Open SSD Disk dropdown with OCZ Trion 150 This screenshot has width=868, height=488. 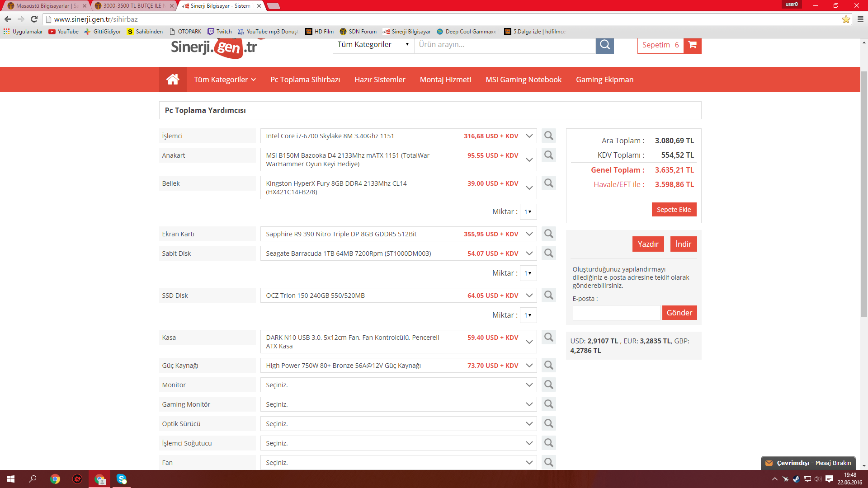click(398, 296)
